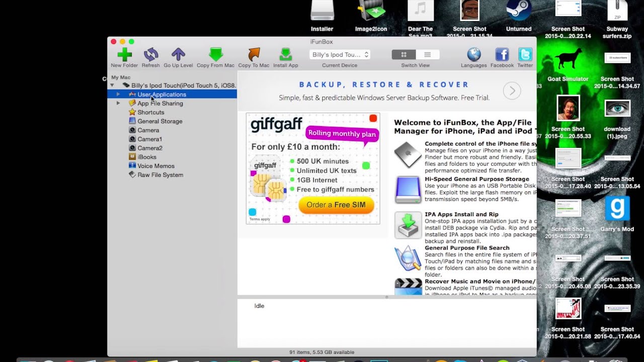Click the Voice Memos icon

(132, 165)
